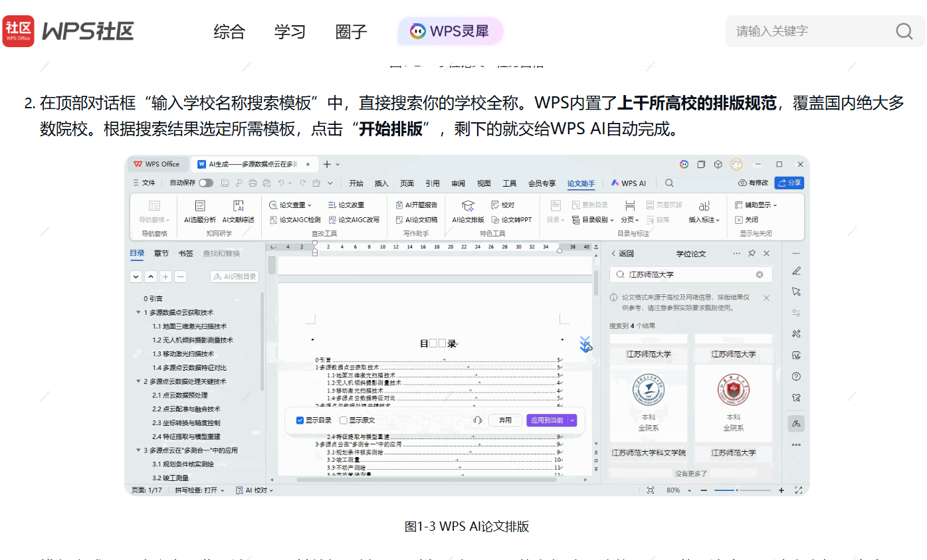Open the 文件 menu
Viewport: 927px width, 560px height.
[x=144, y=183]
